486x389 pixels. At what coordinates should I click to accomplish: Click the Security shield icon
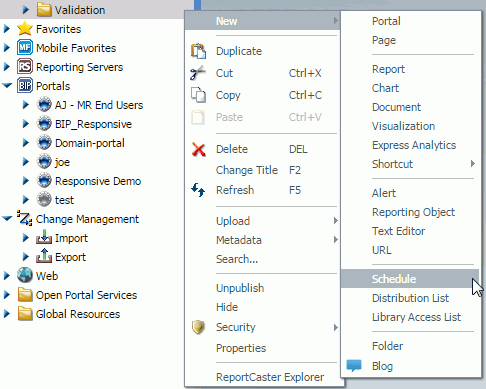[x=198, y=327]
